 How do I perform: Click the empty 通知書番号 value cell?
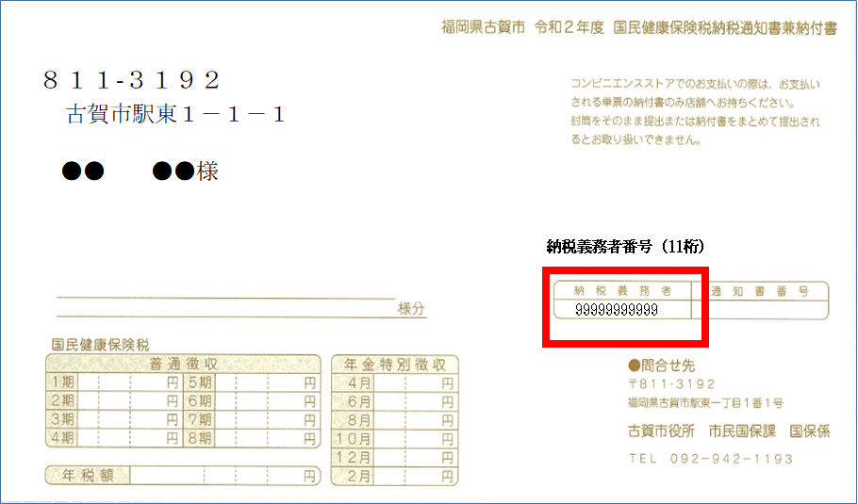[760, 309]
